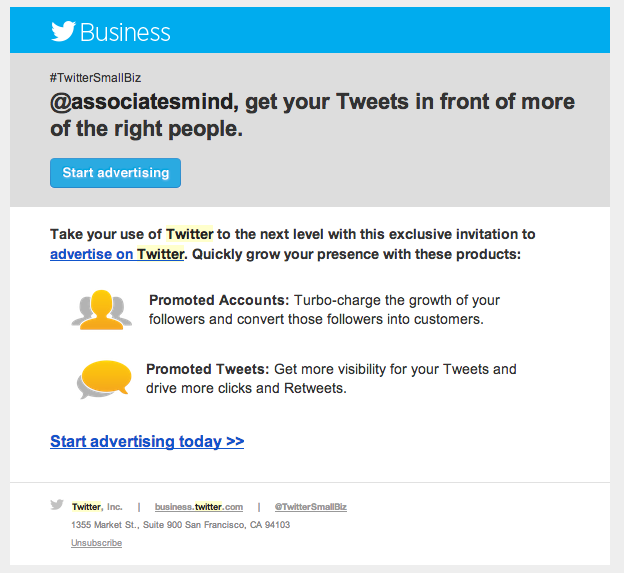This screenshot has height=573, width=624.
Task: Click the orange Promoted Tweets speech bubble icon
Action: pos(104,379)
